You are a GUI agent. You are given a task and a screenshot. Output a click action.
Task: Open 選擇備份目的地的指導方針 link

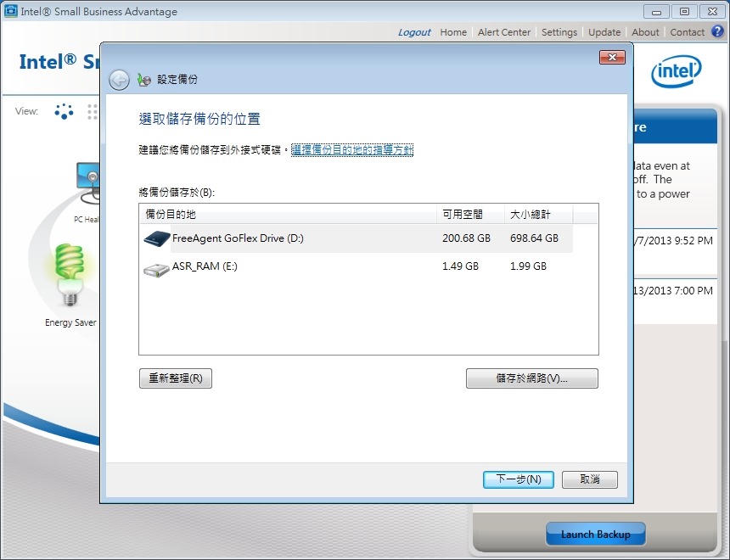(352, 150)
